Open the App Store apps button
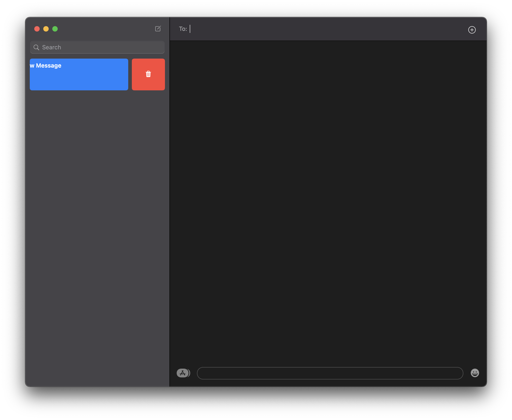This screenshot has width=512, height=420. (x=183, y=373)
